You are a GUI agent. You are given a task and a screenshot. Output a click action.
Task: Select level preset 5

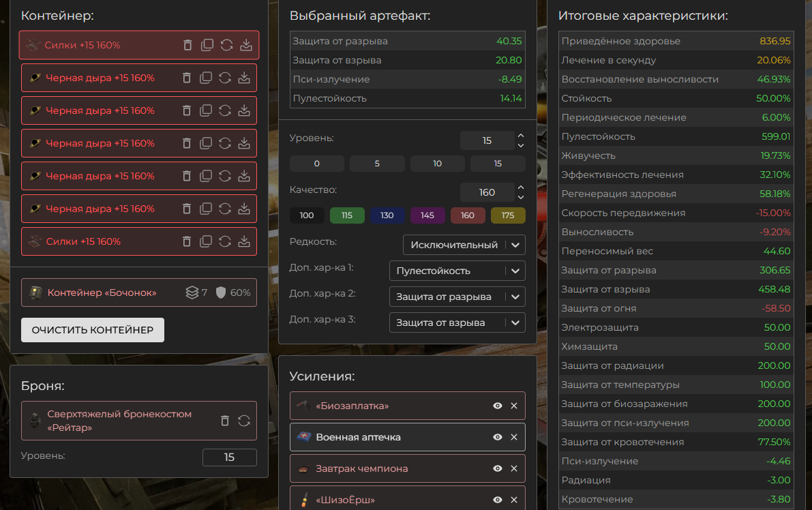tap(377, 164)
